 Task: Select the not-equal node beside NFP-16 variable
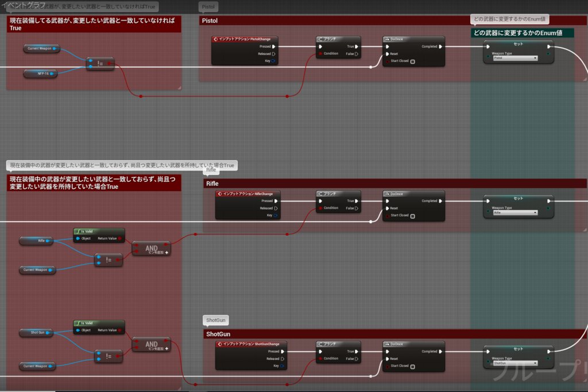coord(100,64)
